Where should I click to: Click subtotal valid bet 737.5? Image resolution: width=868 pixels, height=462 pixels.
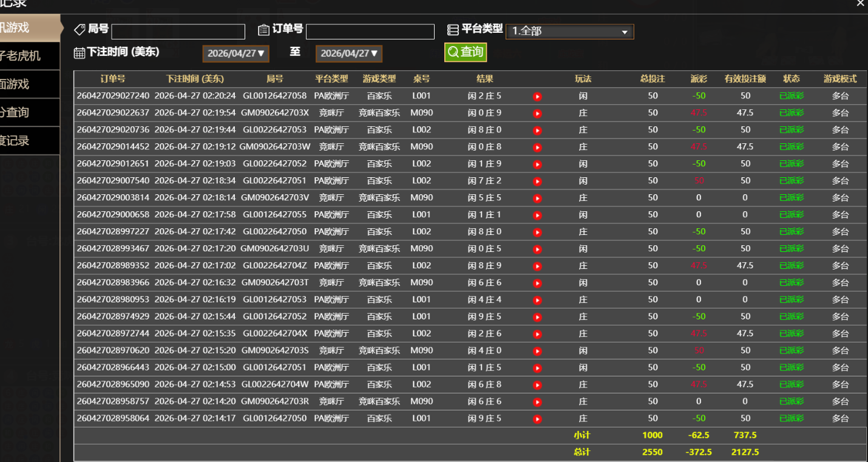[745, 435]
